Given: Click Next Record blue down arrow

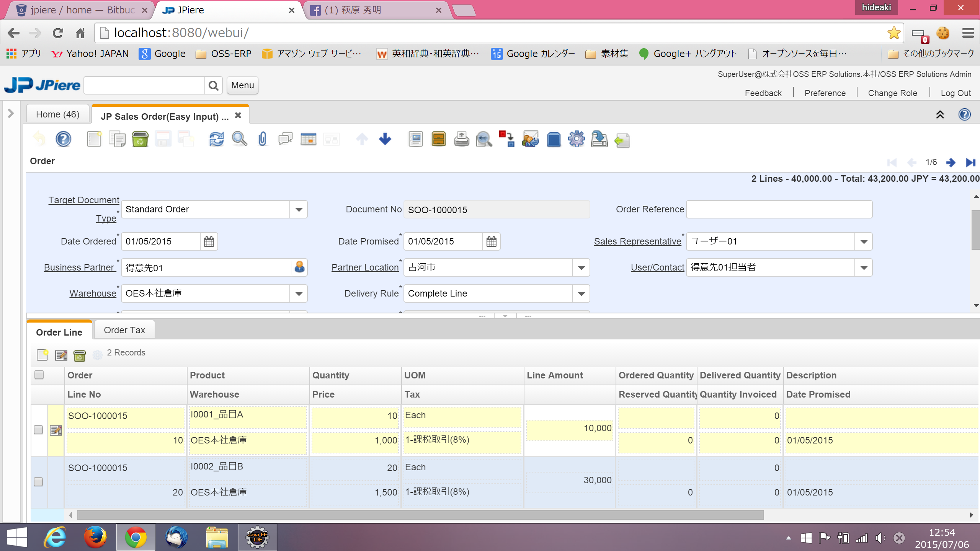Looking at the screenshot, I should click(x=385, y=139).
